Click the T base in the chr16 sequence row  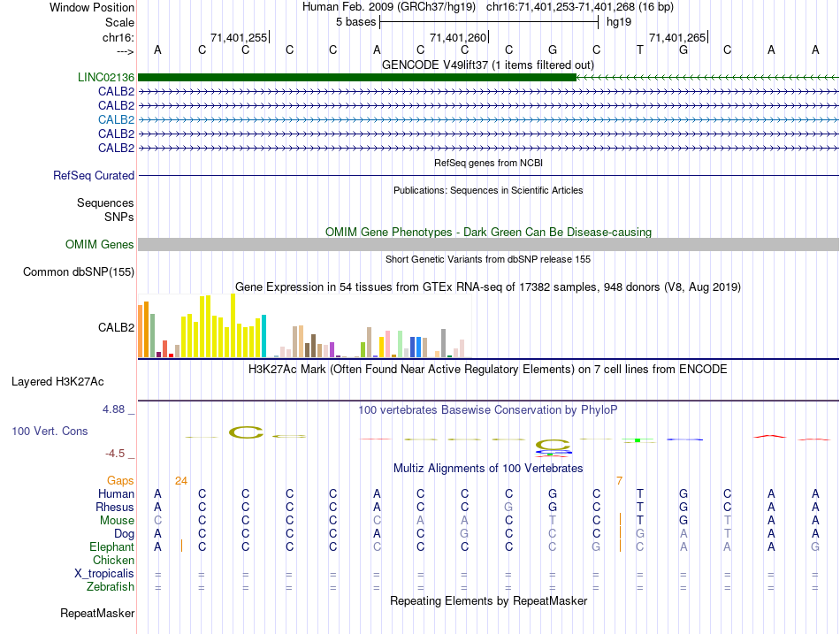coord(639,50)
